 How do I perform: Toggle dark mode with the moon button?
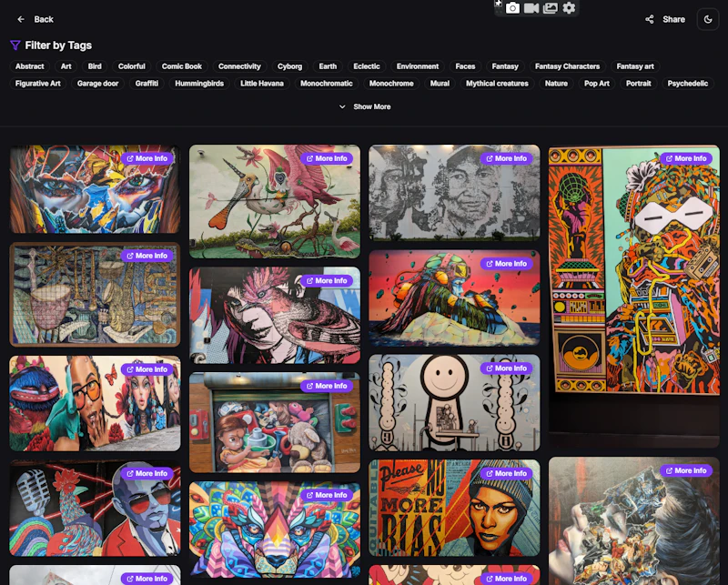coord(708,19)
